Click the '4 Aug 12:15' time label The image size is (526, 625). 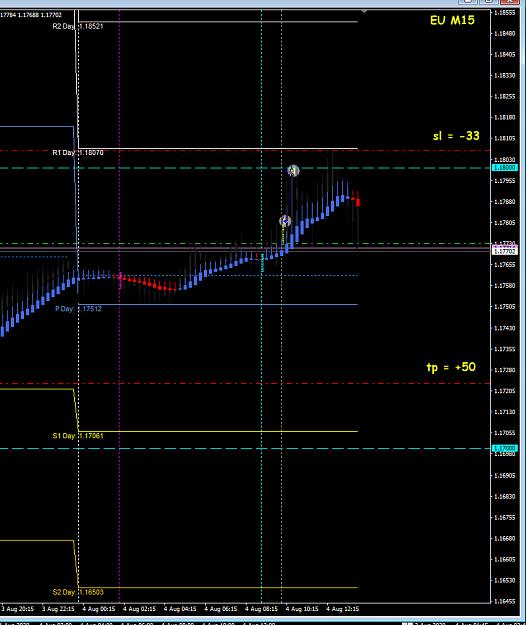pos(343,609)
